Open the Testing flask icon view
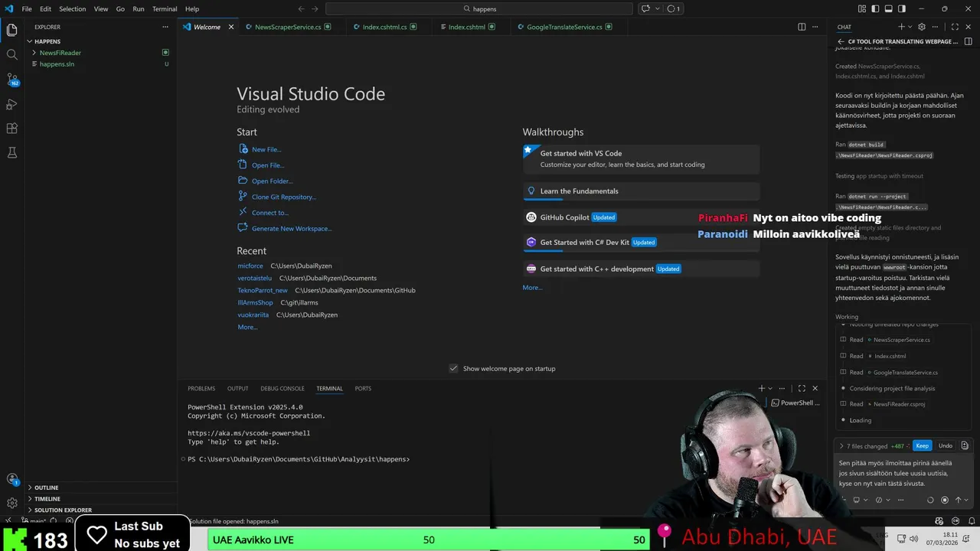The image size is (980, 551). pos(11,152)
